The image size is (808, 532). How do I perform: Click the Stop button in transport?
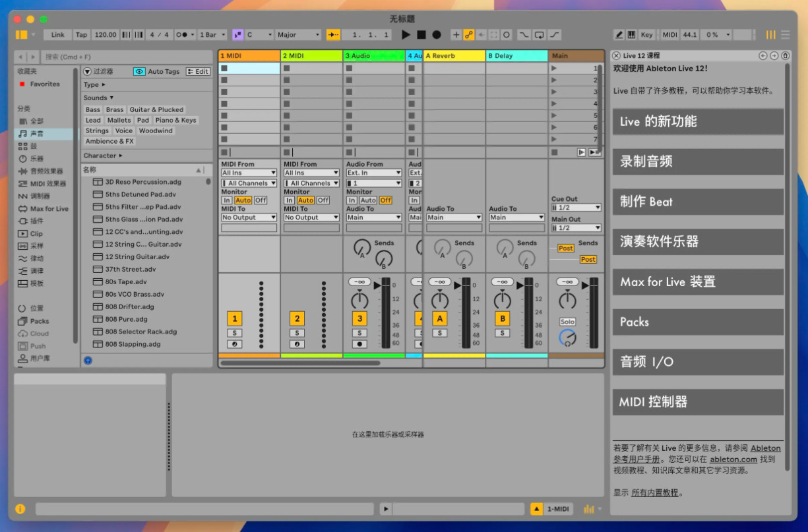pos(421,35)
